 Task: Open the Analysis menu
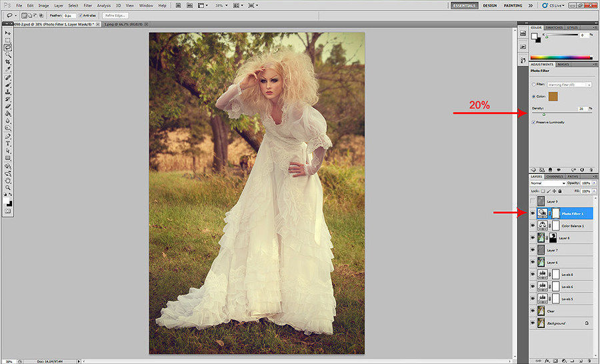pyautogui.click(x=104, y=6)
